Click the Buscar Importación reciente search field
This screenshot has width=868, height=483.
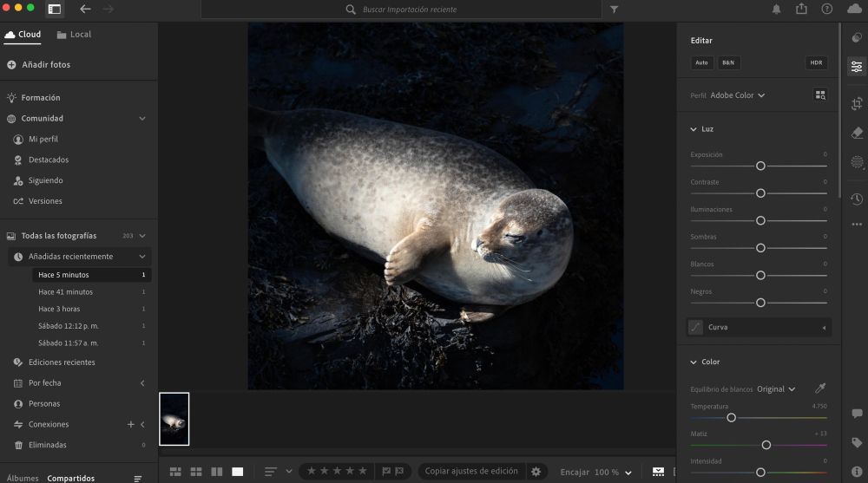tap(401, 10)
